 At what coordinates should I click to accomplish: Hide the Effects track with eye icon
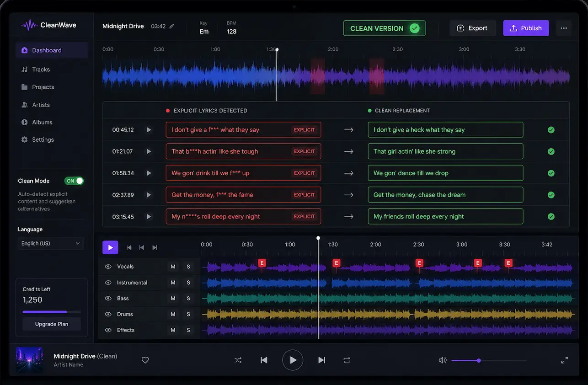click(x=108, y=330)
